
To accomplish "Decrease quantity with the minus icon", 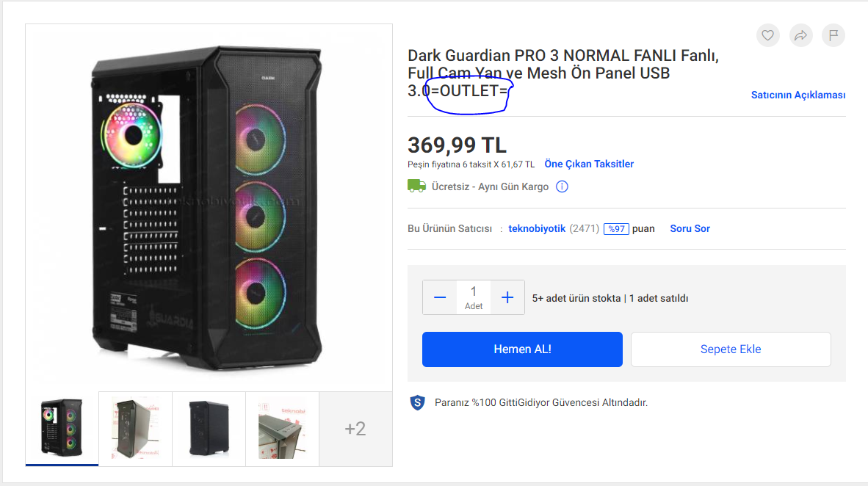I will tap(440, 297).
